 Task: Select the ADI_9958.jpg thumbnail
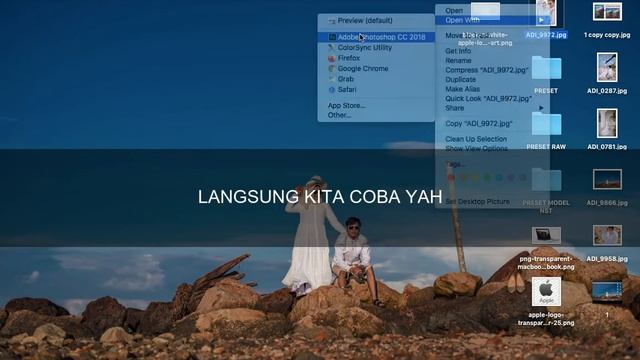(607, 235)
